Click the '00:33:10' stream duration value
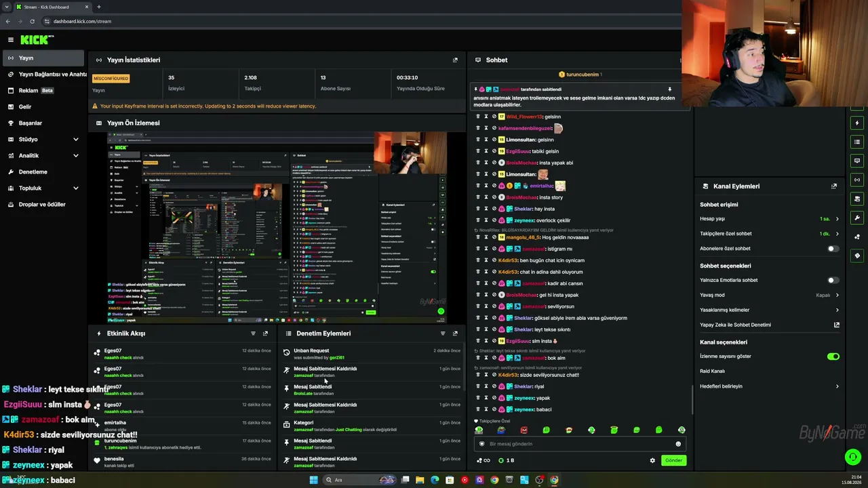This screenshot has height=488, width=868. click(407, 78)
